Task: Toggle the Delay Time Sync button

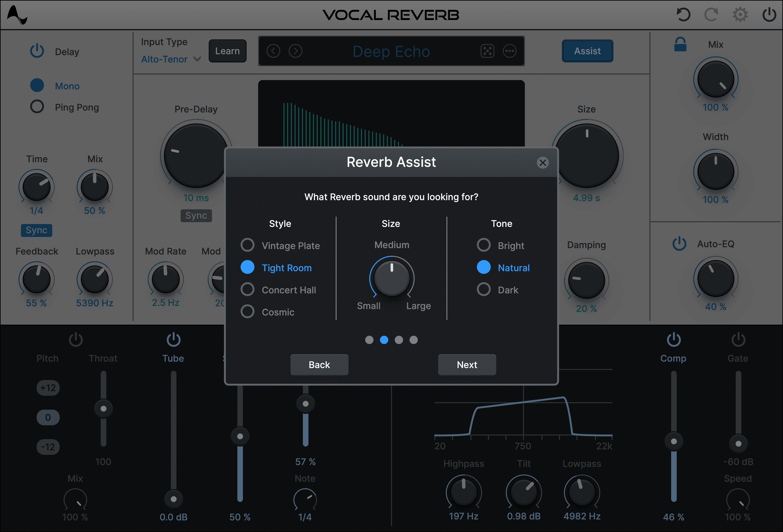Action: (x=36, y=230)
